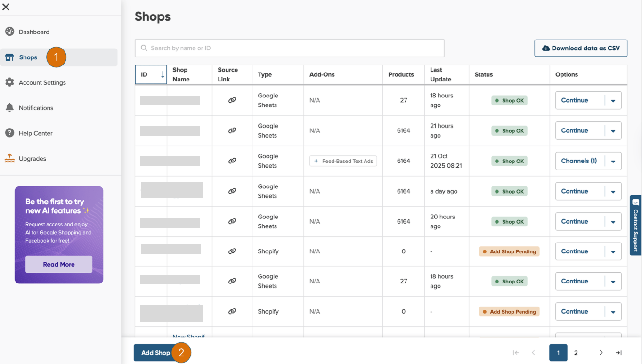The image size is (642, 364).
Task: Click source link icon of first Shopify row
Action: pyautogui.click(x=232, y=251)
